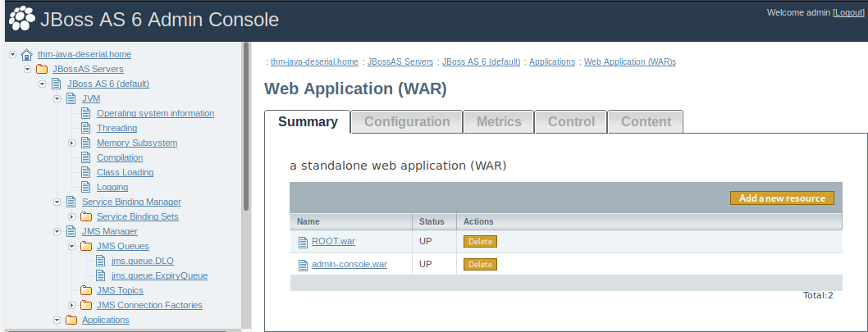Click the file icon beside ROOT.war in table
868x332 pixels.
click(303, 242)
